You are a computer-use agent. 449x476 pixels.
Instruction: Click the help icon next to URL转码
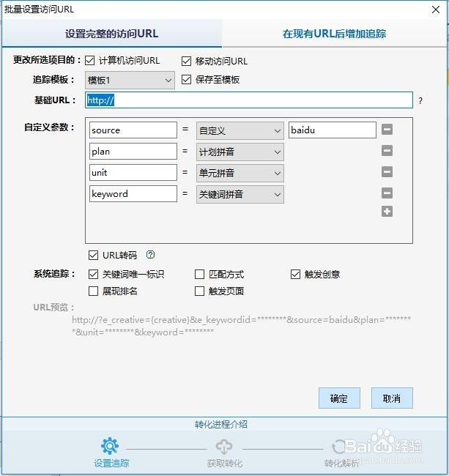click(x=151, y=256)
